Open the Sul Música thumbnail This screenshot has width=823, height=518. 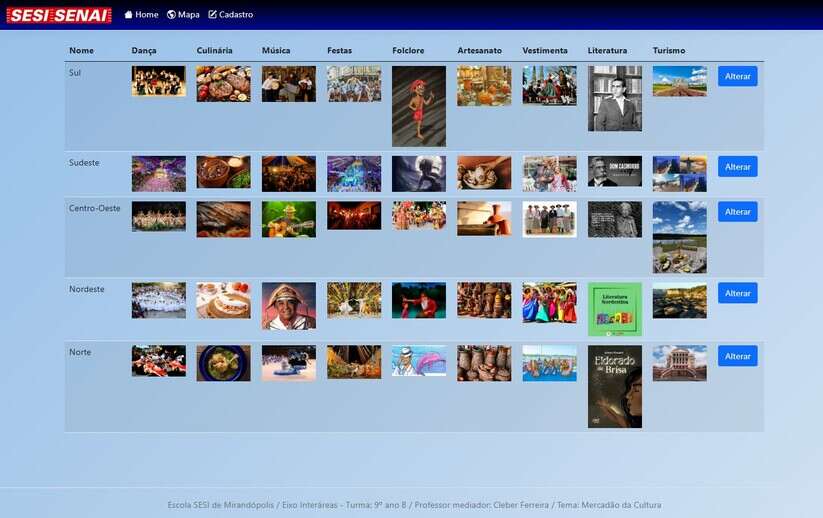(x=289, y=83)
